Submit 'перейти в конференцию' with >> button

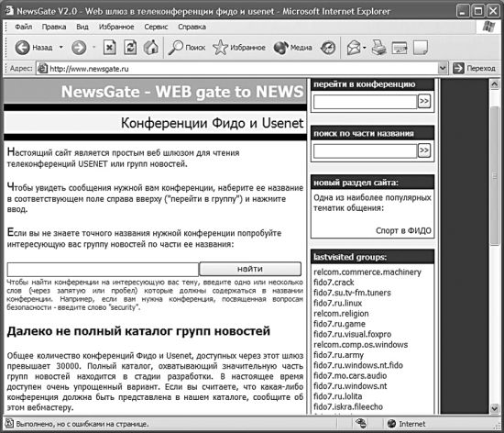coord(424,101)
